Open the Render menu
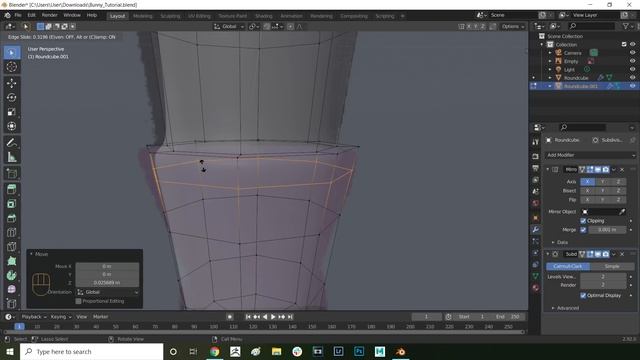Screen dimensions: 640x360 point(50,15)
